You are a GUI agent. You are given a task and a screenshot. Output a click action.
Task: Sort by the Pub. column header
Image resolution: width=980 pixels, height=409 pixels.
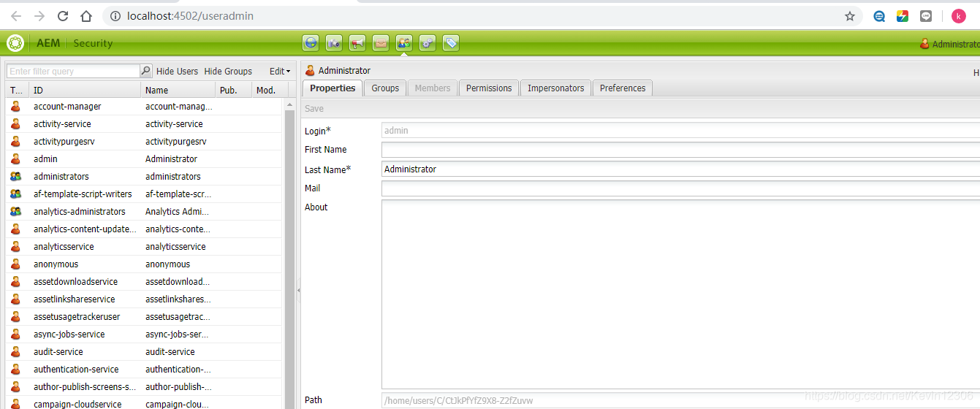(x=234, y=90)
